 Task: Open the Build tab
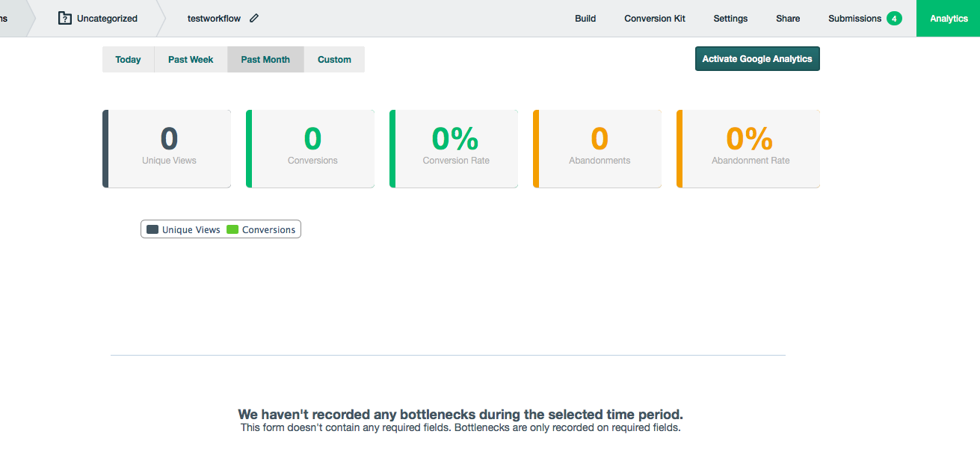pos(585,19)
